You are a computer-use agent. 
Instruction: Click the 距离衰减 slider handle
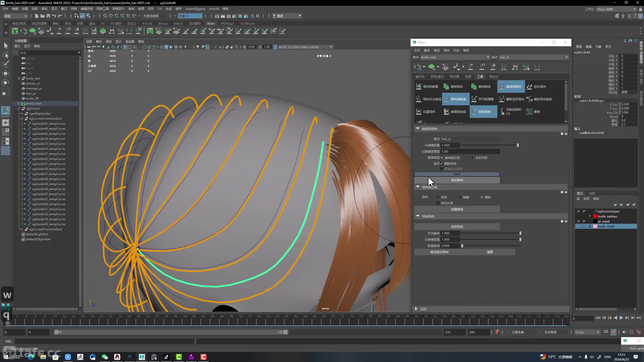click(462, 246)
